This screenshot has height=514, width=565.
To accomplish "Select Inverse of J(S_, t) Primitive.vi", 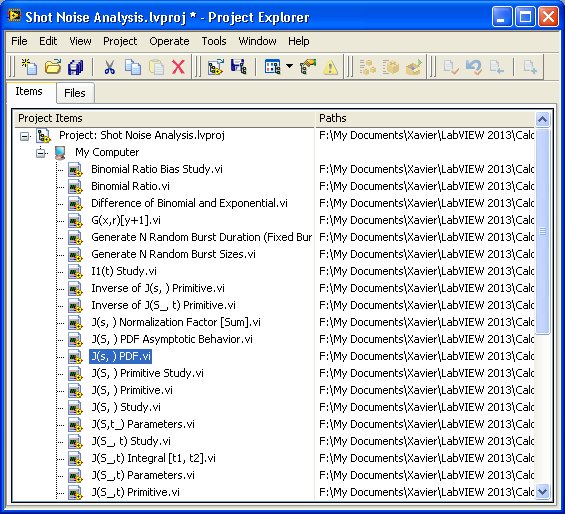I will pos(163,305).
